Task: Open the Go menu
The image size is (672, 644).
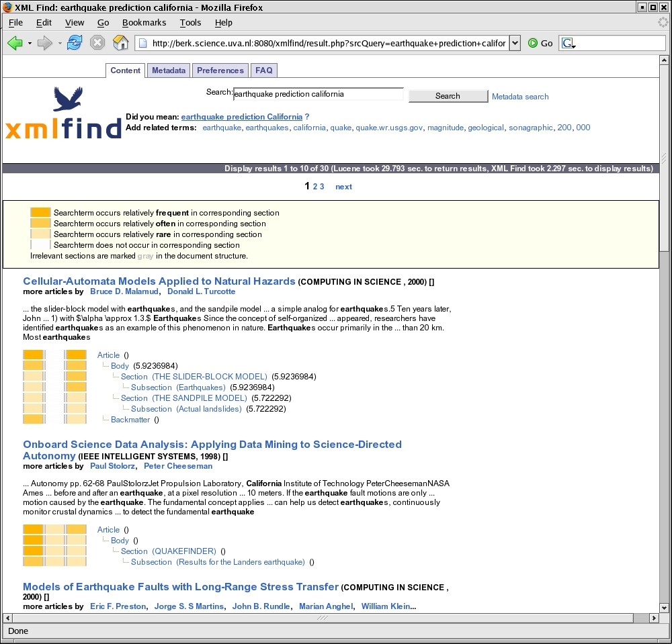Action: [103, 22]
